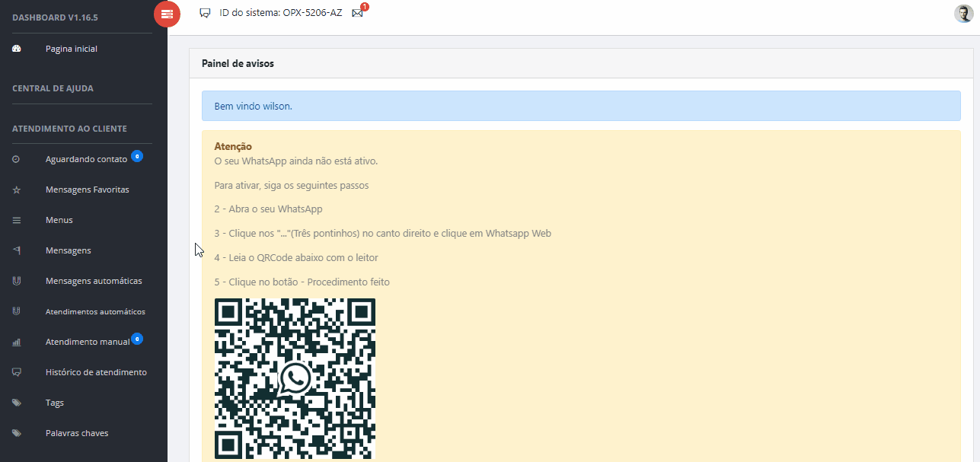
Task: Select Tags in the sidebar
Action: 55,403
